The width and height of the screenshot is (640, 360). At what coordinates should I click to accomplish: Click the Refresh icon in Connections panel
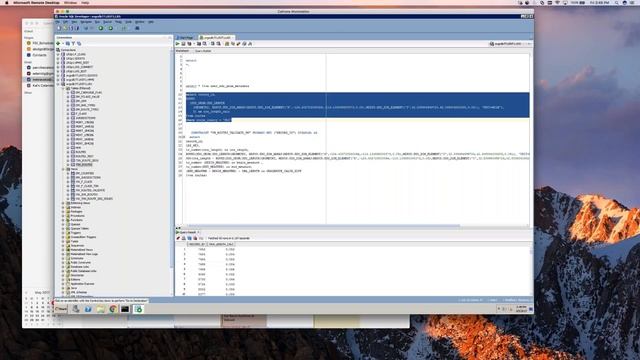tap(68, 43)
